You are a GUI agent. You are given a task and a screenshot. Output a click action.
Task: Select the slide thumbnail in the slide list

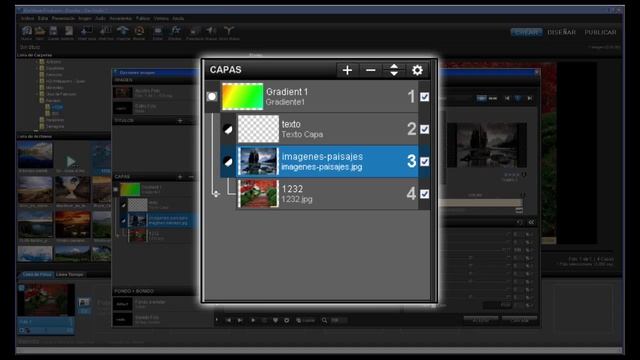[x=46, y=300]
